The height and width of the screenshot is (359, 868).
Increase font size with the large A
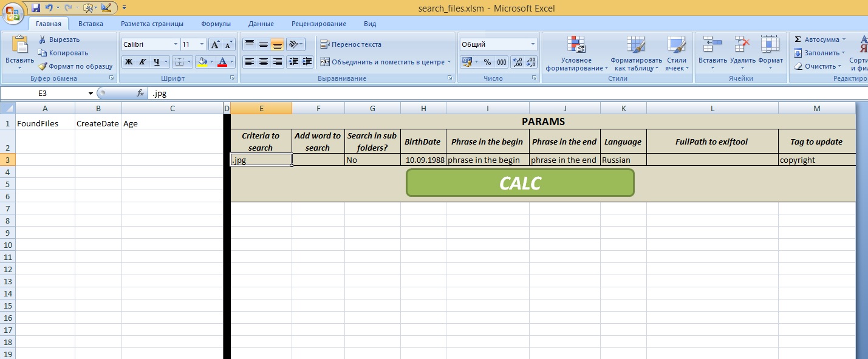(x=215, y=44)
